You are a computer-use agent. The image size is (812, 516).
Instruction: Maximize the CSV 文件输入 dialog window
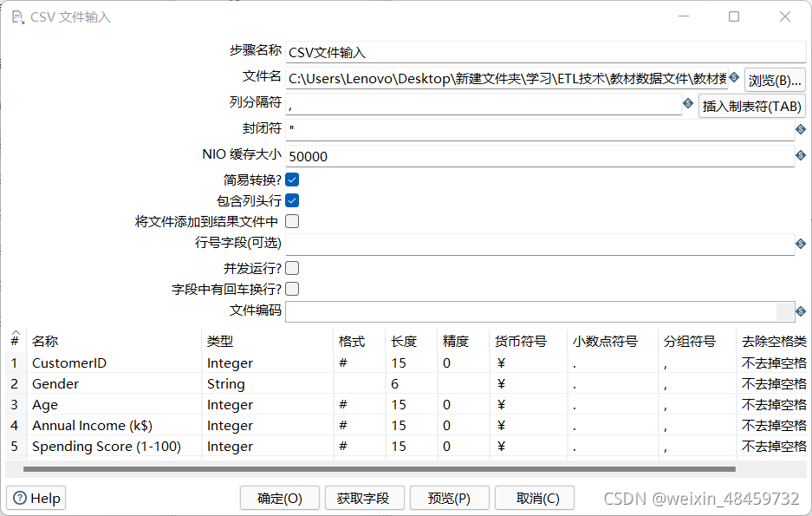734,16
